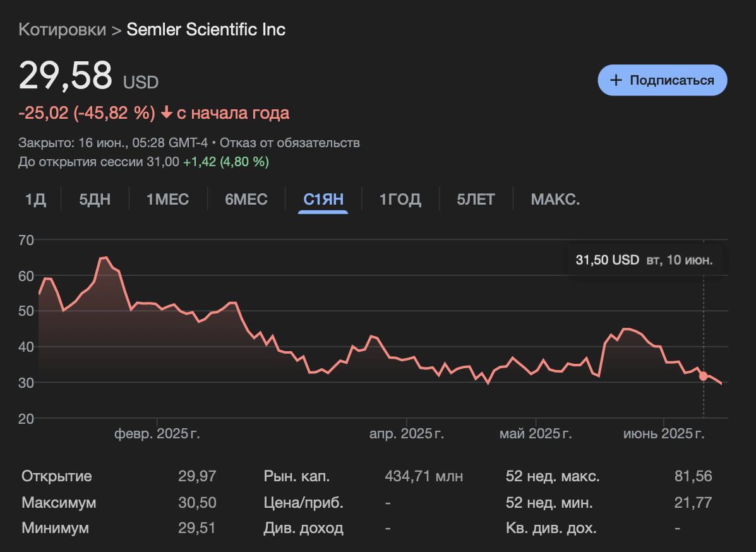
Task: Click the 52 нед. макс. value 81,56
Action: [693, 476]
